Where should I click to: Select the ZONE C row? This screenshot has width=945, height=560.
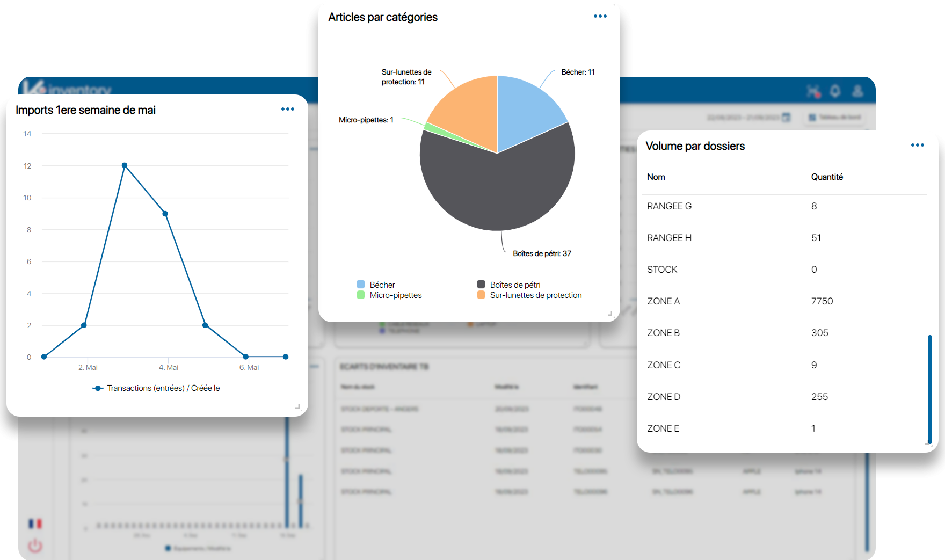click(x=784, y=365)
